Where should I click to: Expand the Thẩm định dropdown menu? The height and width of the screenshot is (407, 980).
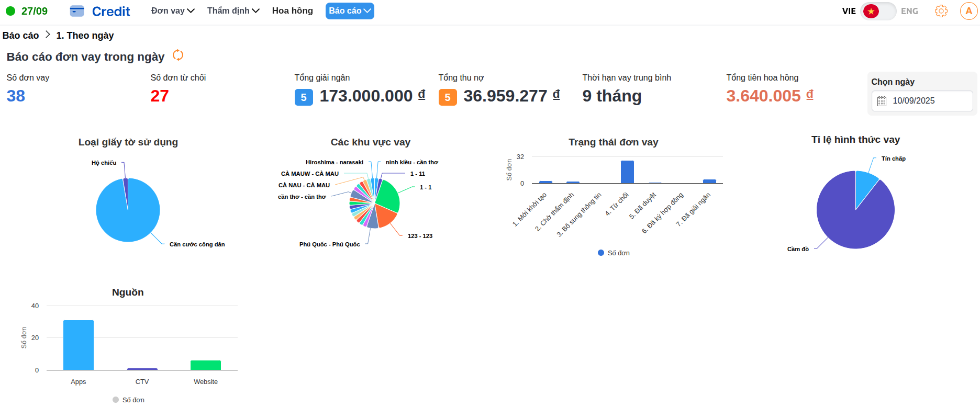click(233, 11)
